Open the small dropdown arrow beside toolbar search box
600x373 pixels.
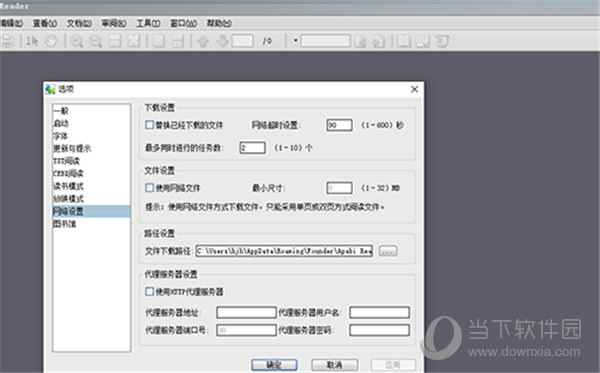[x=295, y=41]
